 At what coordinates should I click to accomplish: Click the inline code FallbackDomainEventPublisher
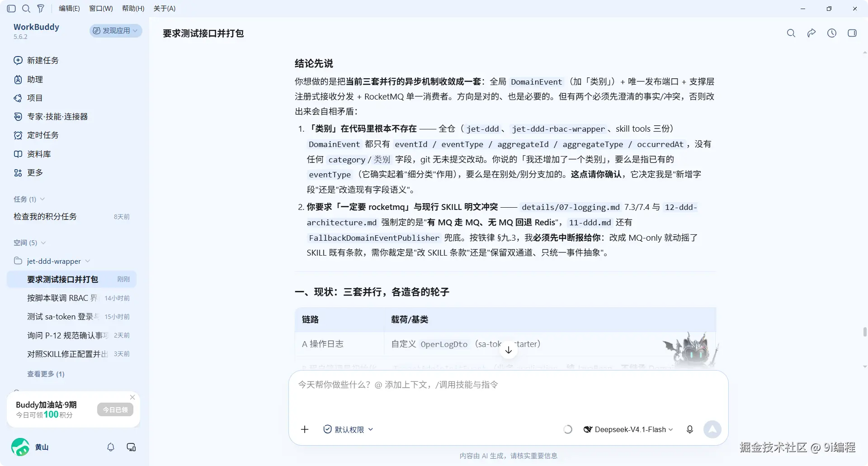click(374, 238)
